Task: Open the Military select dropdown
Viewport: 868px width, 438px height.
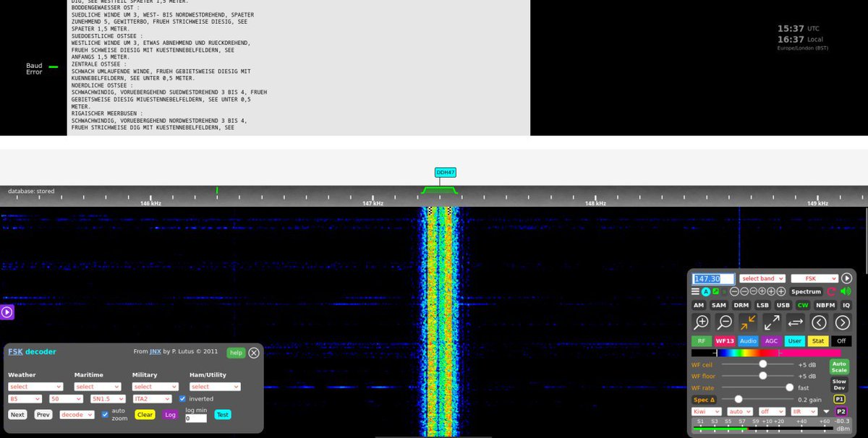Action: [x=156, y=387]
